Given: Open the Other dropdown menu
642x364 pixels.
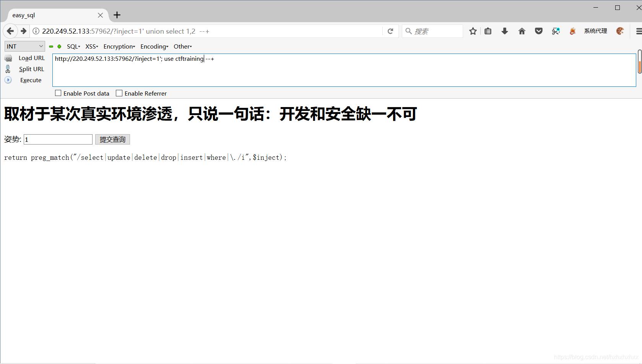Looking at the screenshot, I should (183, 46).
